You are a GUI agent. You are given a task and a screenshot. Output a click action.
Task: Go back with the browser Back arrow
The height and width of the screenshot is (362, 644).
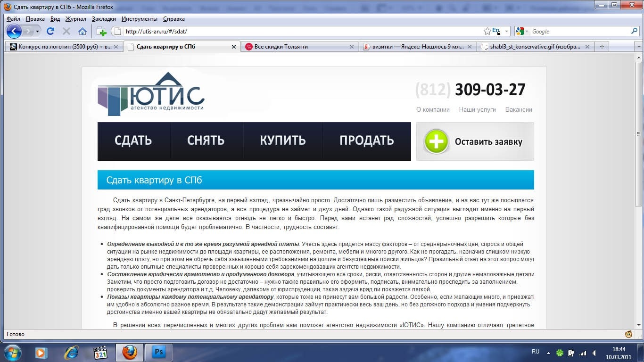click(14, 31)
